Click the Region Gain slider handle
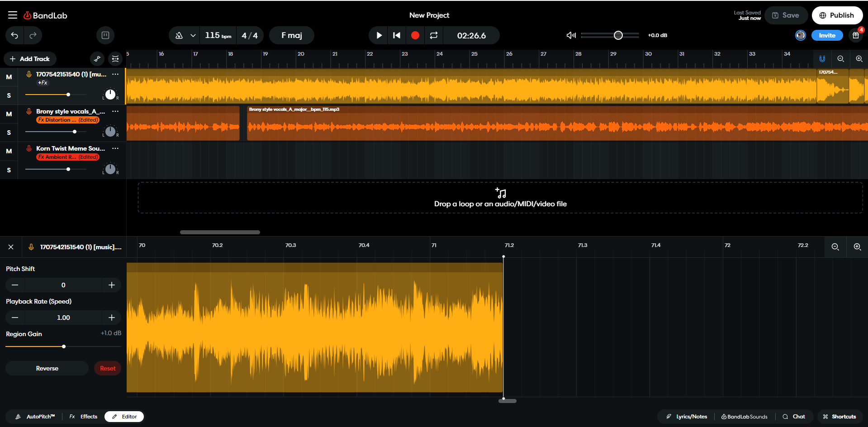This screenshot has width=868, height=427. click(64, 346)
